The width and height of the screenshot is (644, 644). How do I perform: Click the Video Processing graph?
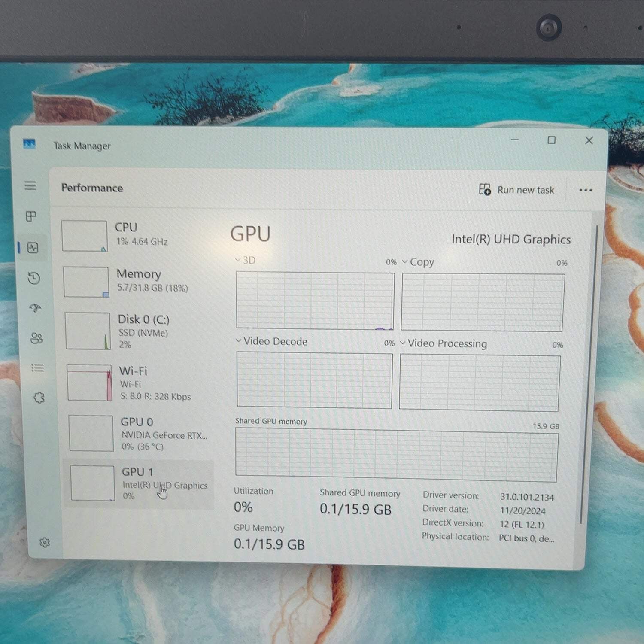(480, 383)
